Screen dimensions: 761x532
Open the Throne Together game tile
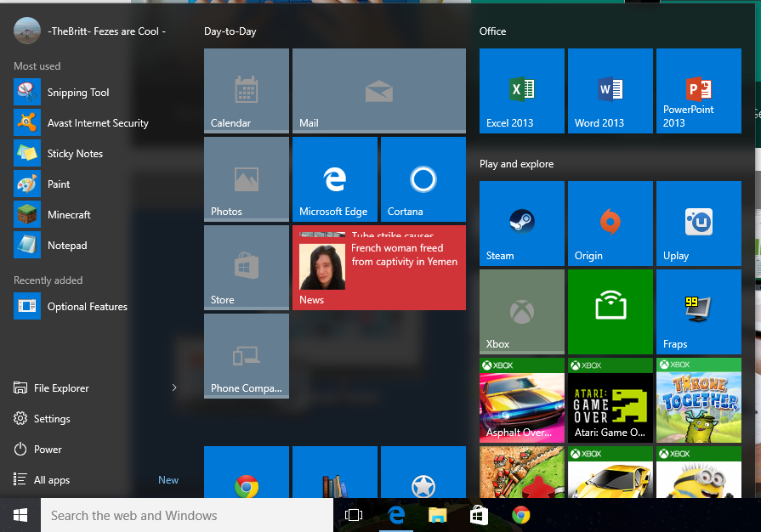pyautogui.click(x=699, y=400)
